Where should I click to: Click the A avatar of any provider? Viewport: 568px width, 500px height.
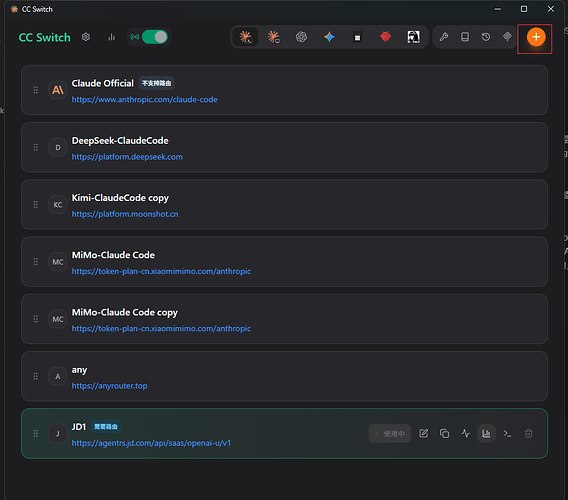(58, 376)
